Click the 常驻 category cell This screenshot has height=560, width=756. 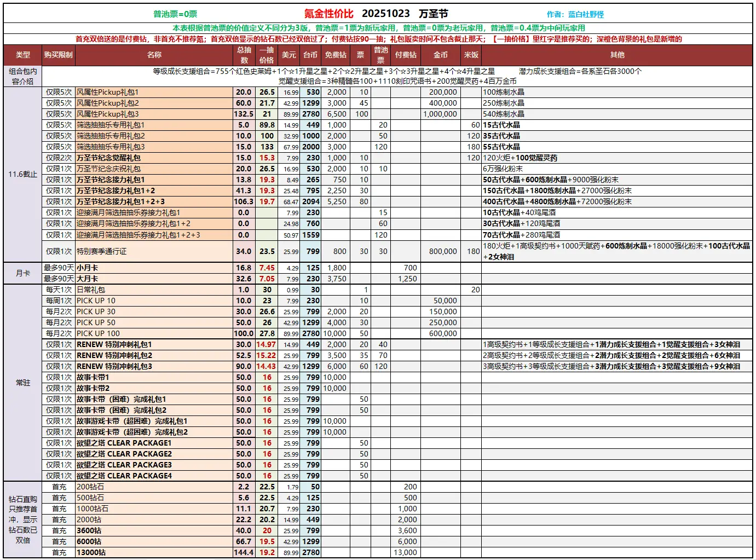23,383
